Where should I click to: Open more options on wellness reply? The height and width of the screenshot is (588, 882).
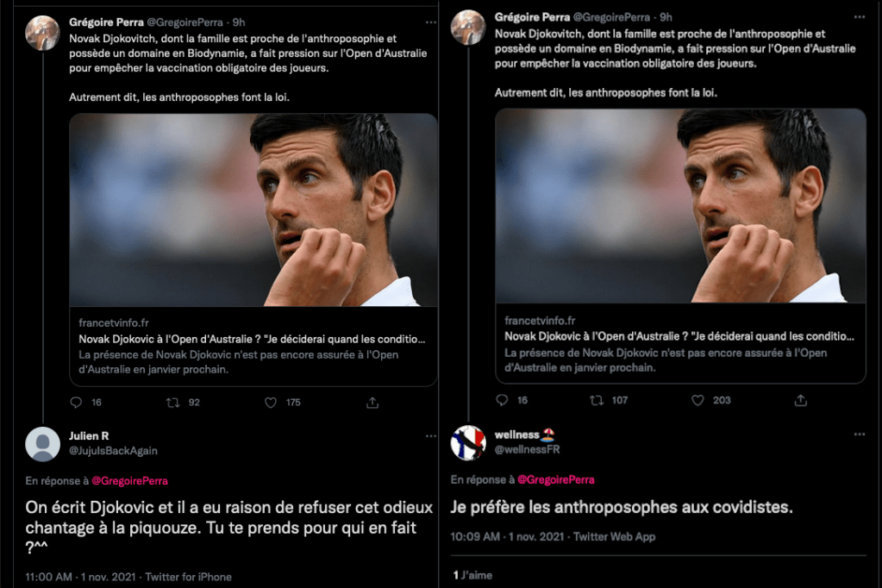859,435
